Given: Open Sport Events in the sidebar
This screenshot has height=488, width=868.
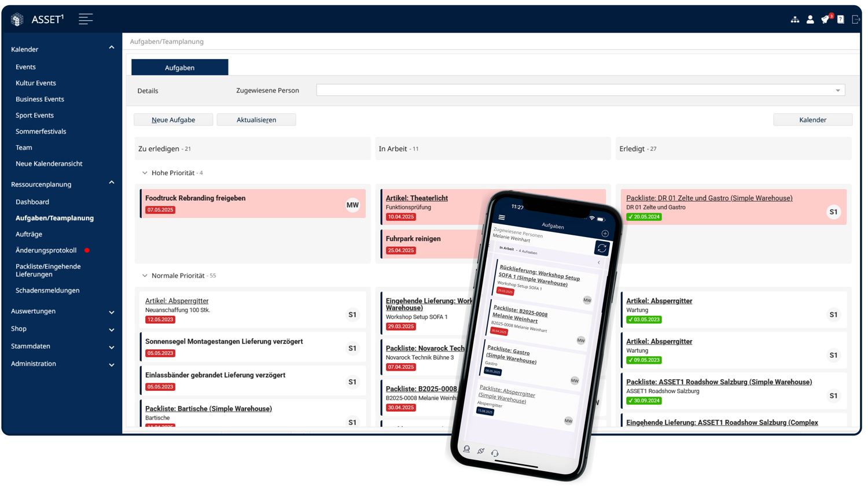Looking at the screenshot, I should 35,116.
